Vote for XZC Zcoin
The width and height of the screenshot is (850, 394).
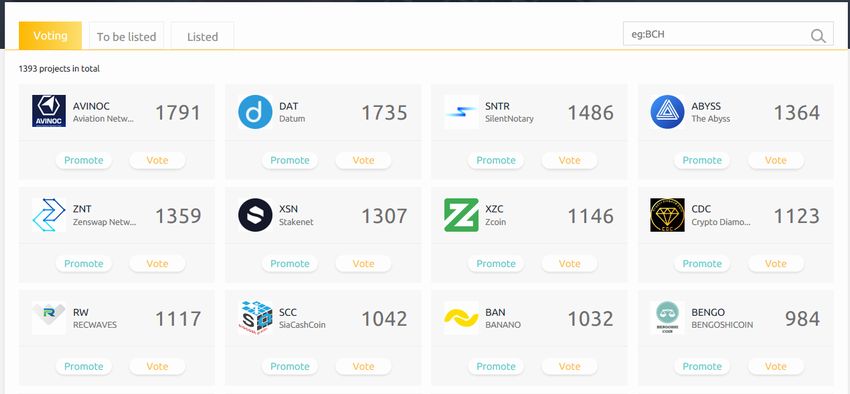569,264
